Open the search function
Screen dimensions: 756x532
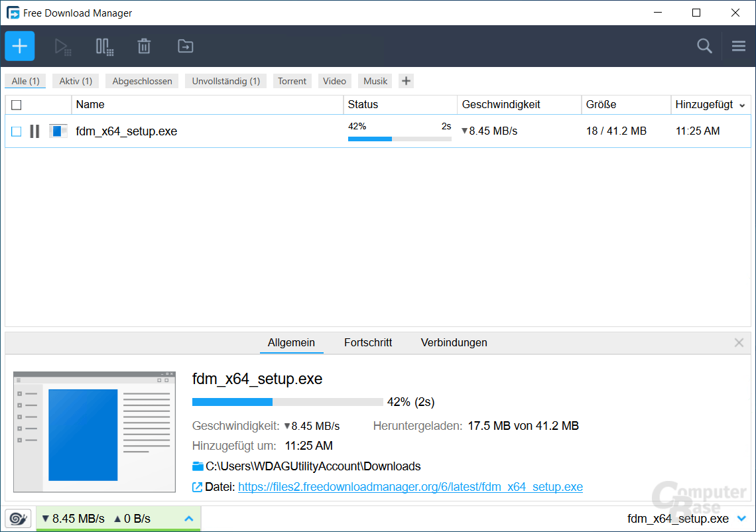(x=704, y=46)
